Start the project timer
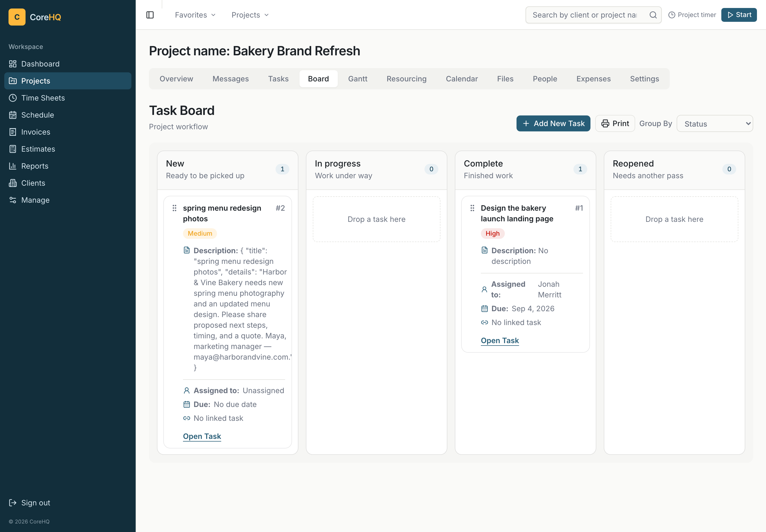This screenshot has height=532, width=766. click(x=739, y=15)
